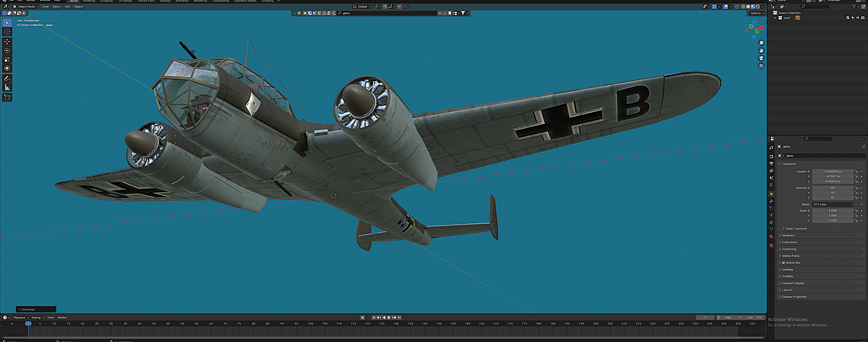Uncheck the stuff collection exclude checkbox
The height and width of the screenshot is (342, 868).
coord(848,18)
